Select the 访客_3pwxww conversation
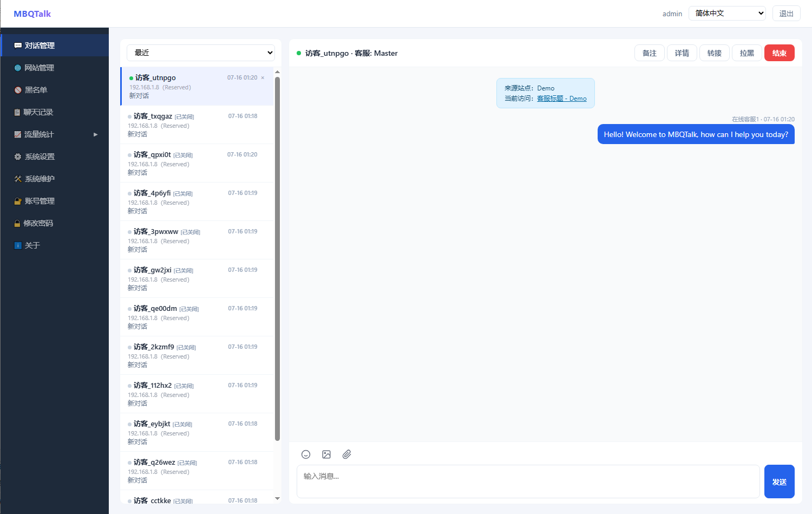812x514 pixels. [197, 240]
